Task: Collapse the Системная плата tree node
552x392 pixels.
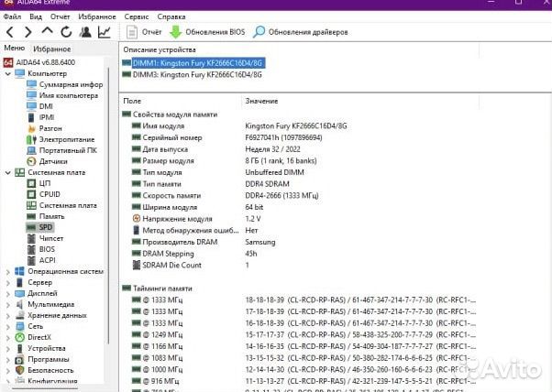Action: point(7,172)
